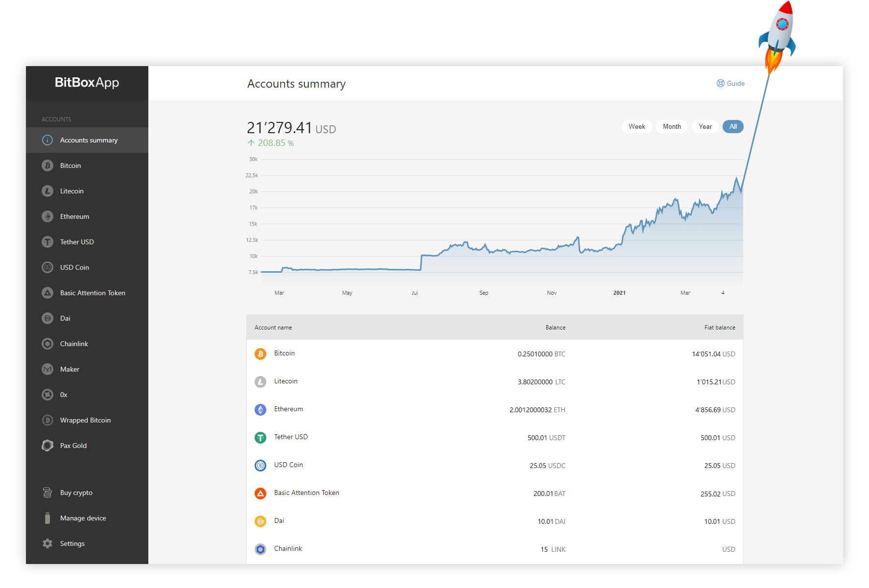The width and height of the screenshot is (869, 588).
Task: Click the Maker icon in the sidebar
Action: click(47, 369)
